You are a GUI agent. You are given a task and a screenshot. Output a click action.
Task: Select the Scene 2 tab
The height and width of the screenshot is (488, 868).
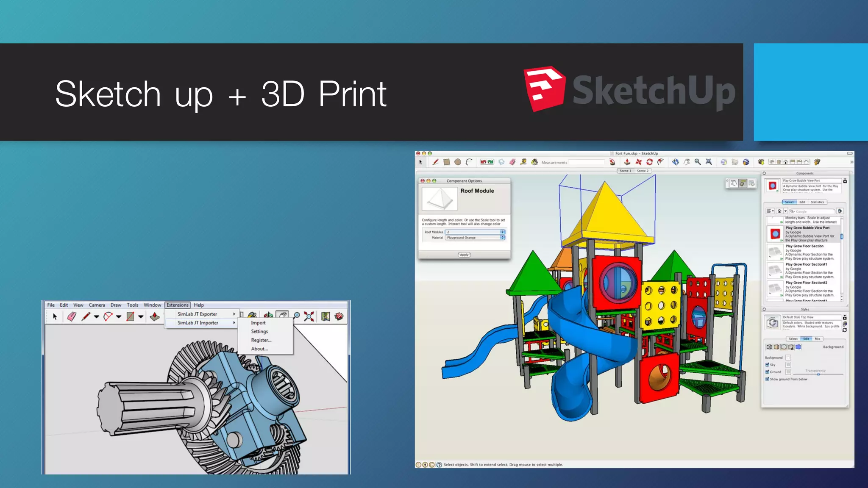click(643, 171)
